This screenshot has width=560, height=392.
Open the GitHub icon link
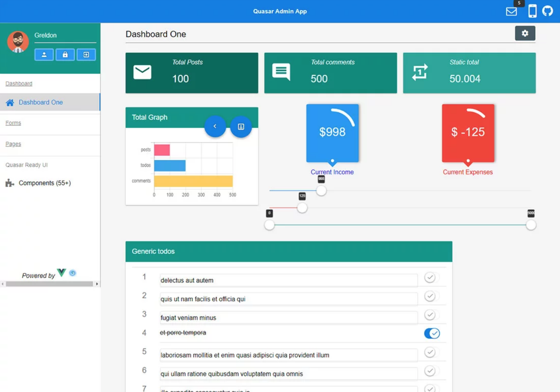point(547,11)
